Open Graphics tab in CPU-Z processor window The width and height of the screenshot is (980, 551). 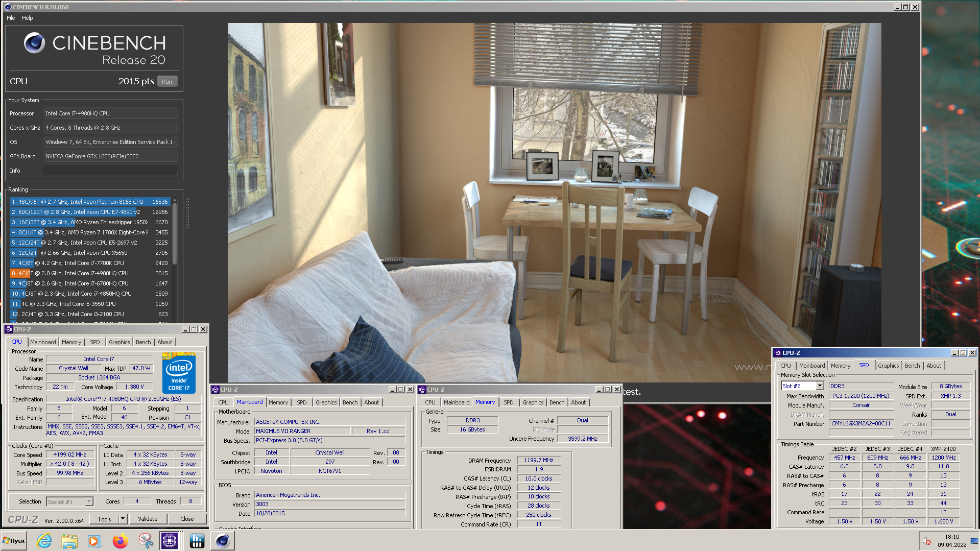coord(119,342)
